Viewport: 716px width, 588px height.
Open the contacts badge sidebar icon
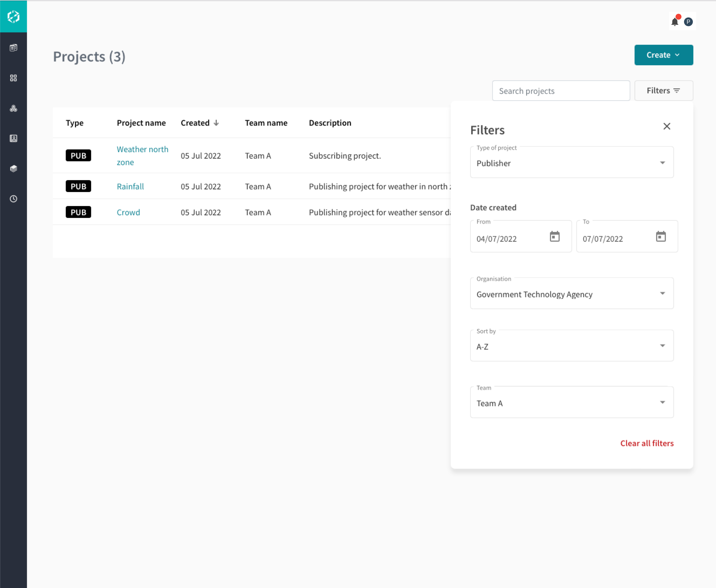13,138
